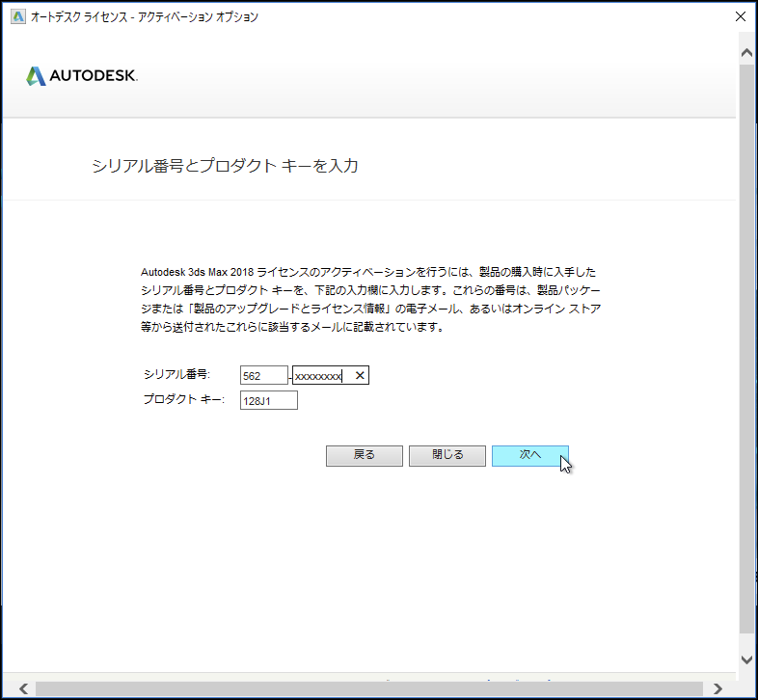Close the activation options window
Image resolution: width=758 pixels, height=700 pixels.
pyautogui.click(x=740, y=16)
